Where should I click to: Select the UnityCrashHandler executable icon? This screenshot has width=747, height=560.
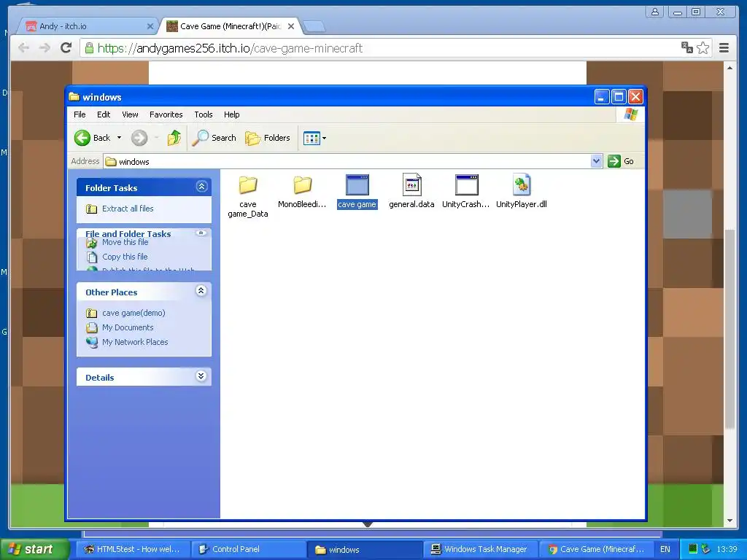point(466,185)
